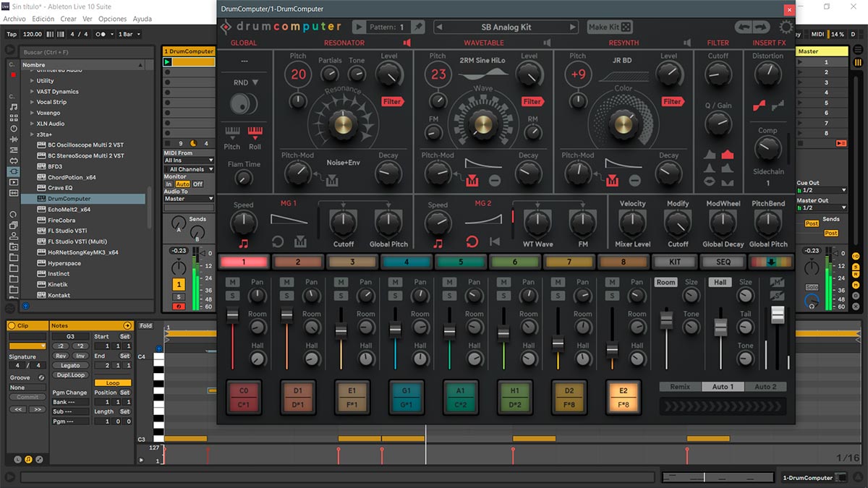This screenshot has width=868, height=488.
Task: Toggle the Resynth pitch-mod M button
Action: (613, 179)
